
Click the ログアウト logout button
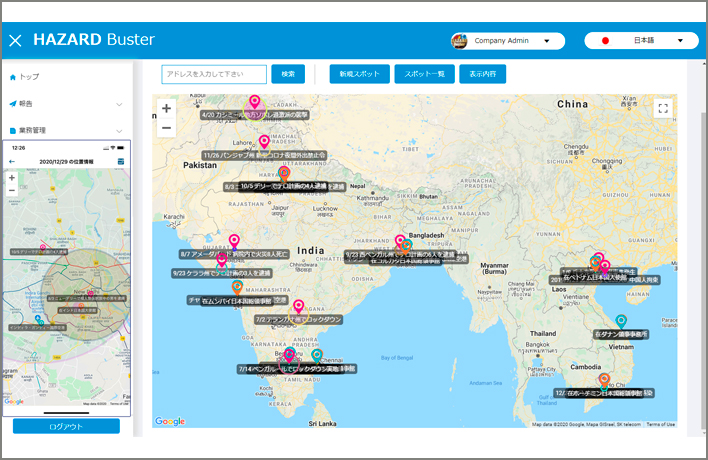(66, 426)
